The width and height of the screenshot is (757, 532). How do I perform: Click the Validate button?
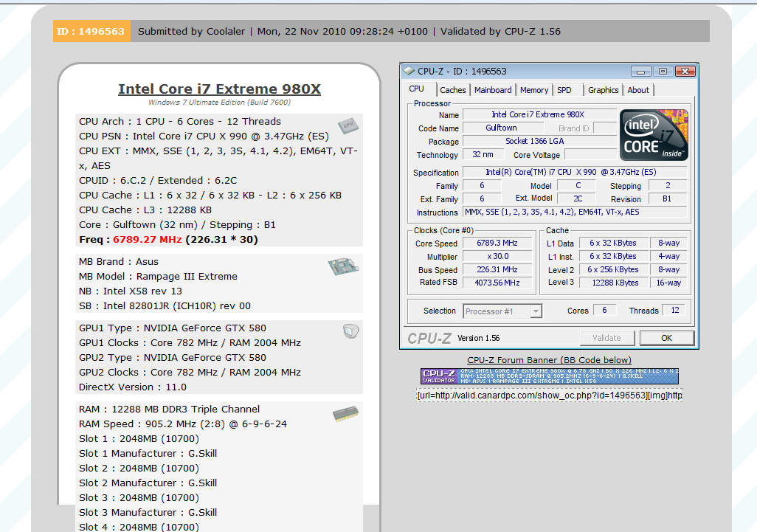(607, 338)
